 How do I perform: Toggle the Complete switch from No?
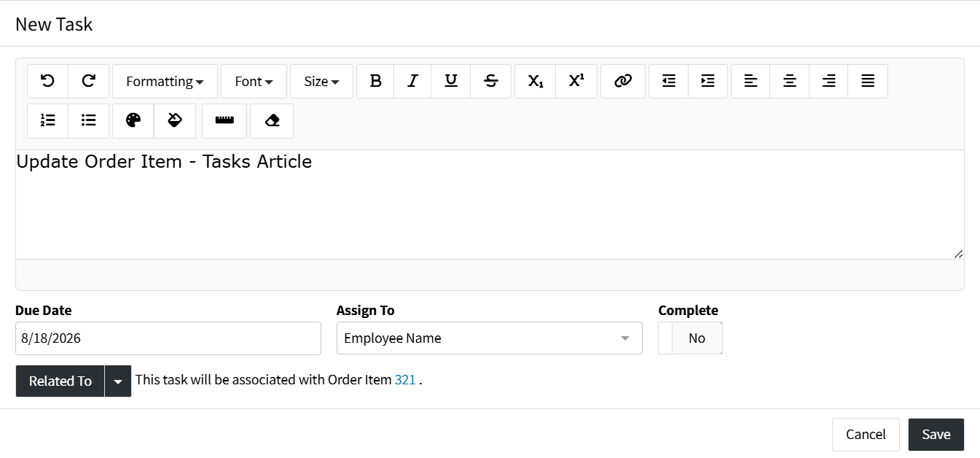[x=690, y=338]
